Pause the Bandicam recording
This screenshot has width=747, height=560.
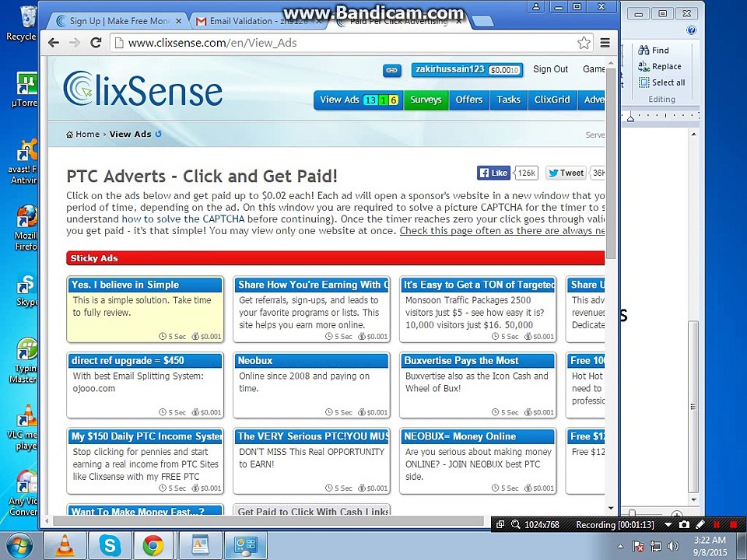click(717, 525)
